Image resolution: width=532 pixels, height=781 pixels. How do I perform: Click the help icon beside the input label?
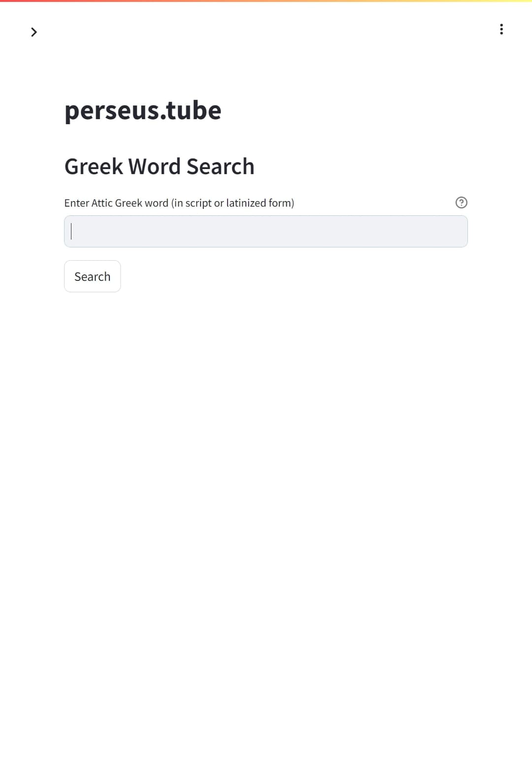coord(461,203)
